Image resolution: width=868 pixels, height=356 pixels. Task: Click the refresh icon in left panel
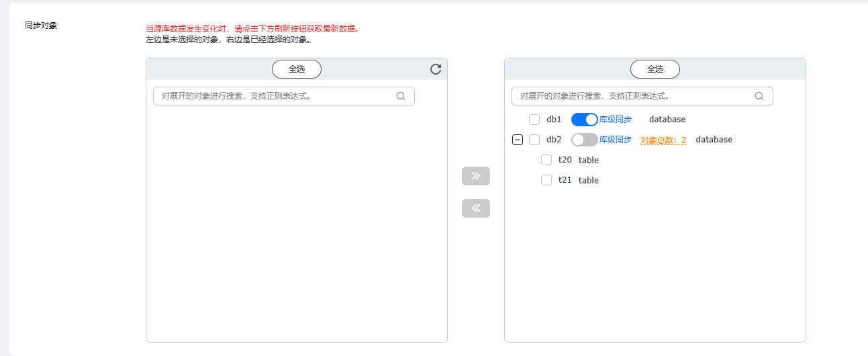(x=436, y=69)
